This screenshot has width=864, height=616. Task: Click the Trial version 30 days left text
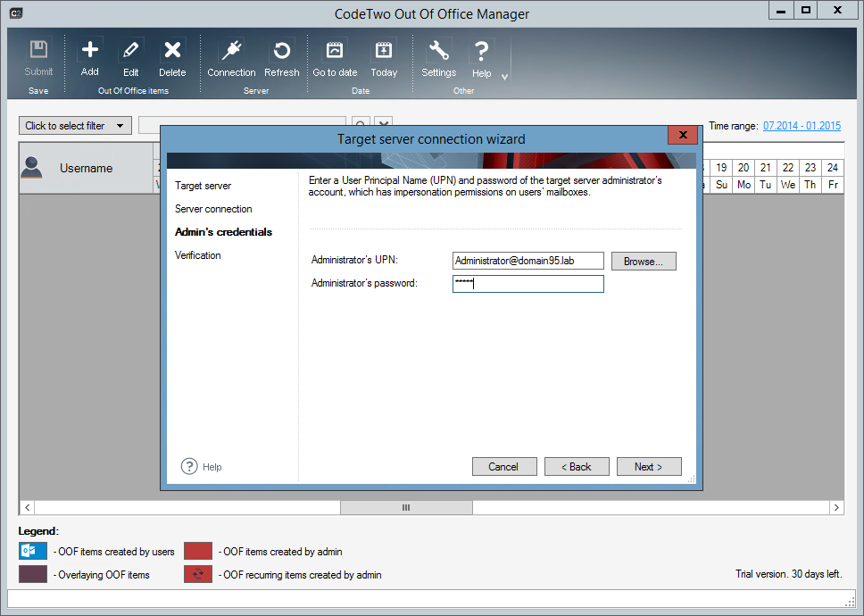(x=788, y=574)
